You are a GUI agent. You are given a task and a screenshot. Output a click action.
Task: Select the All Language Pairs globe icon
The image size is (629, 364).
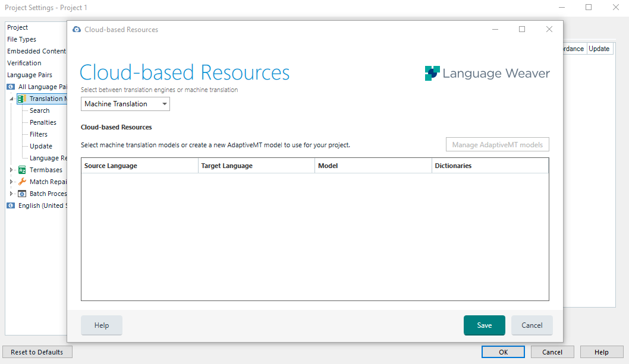[x=11, y=87]
